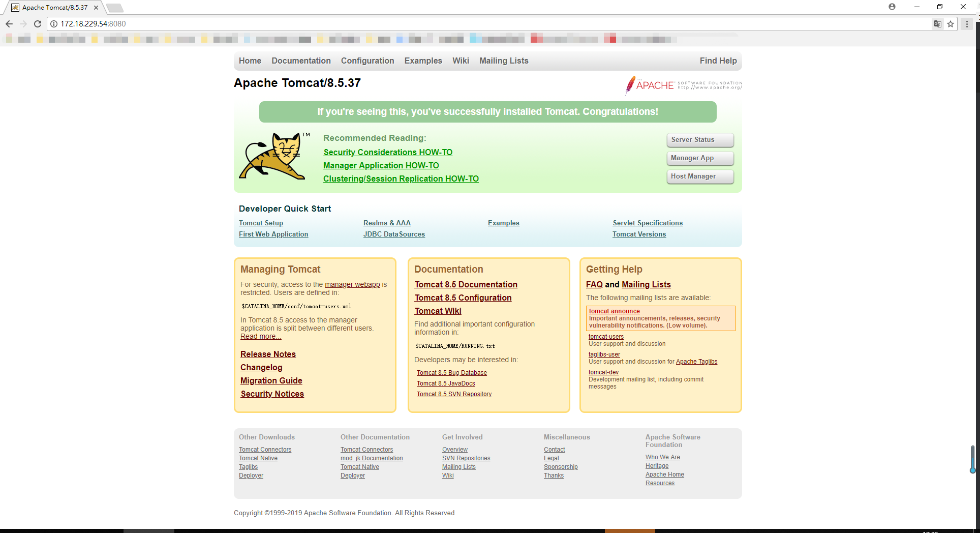Click Find Help link
Viewport: 980px width, 533px height.
718,61
